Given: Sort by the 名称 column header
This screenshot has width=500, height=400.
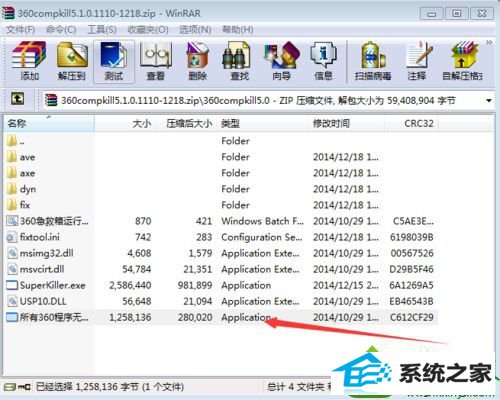Looking at the screenshot, I should (x=49, y=123).
